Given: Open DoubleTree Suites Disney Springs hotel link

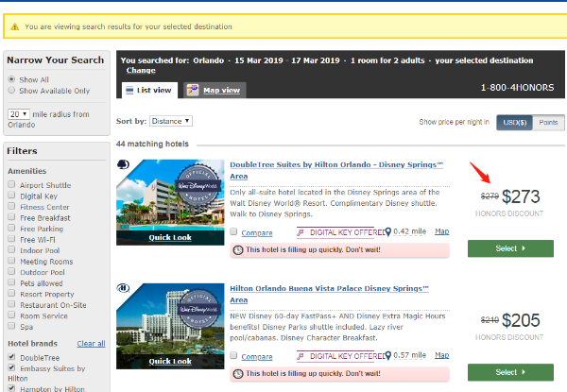Looking at the screenshot, I should click(336, 170).
